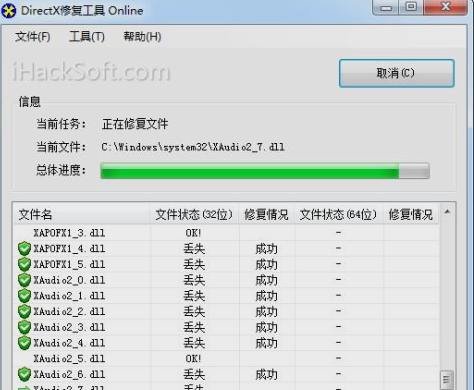
Task: Click OK! status of XAudio2_5.dll
Action: tap(194, 359)
